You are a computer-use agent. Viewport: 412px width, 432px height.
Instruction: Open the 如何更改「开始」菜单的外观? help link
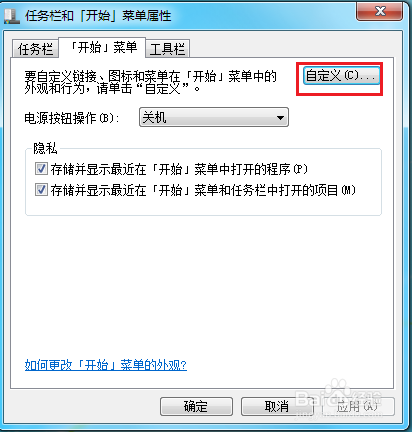point(106,365)
